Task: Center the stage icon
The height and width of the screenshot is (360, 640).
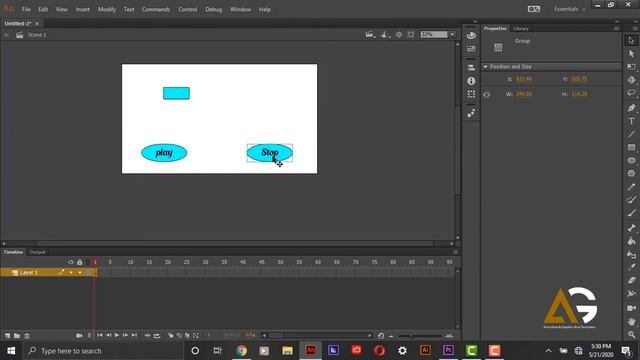Action: point(399,35)
